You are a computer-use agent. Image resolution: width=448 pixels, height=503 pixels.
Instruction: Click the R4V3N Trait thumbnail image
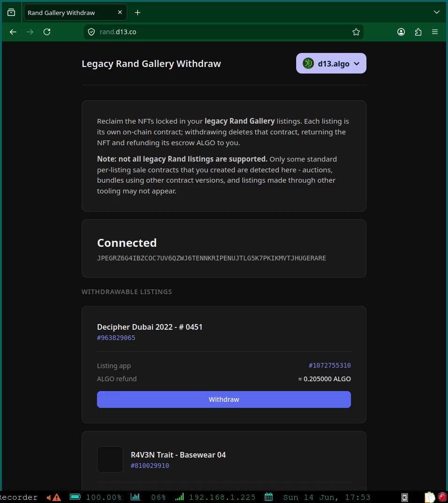110,459
